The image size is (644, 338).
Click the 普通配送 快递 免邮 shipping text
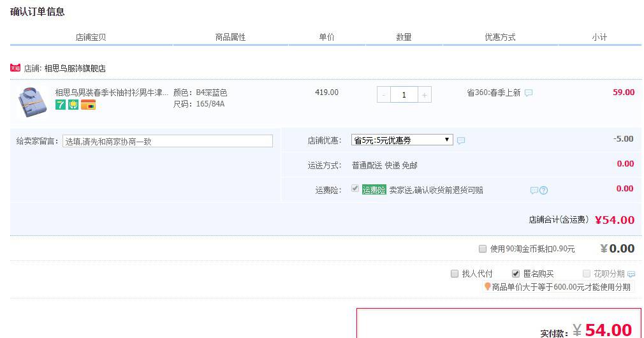click(384, 166)
